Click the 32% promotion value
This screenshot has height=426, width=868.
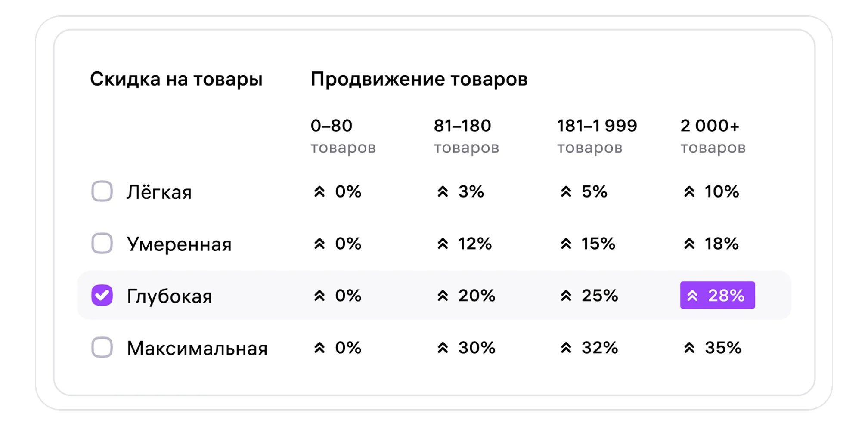click(x=599, y=348)
